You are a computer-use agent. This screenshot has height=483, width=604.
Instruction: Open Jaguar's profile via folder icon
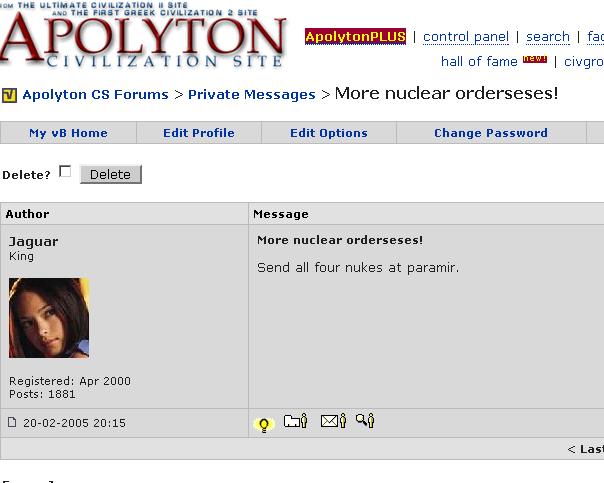click(295, 422)
